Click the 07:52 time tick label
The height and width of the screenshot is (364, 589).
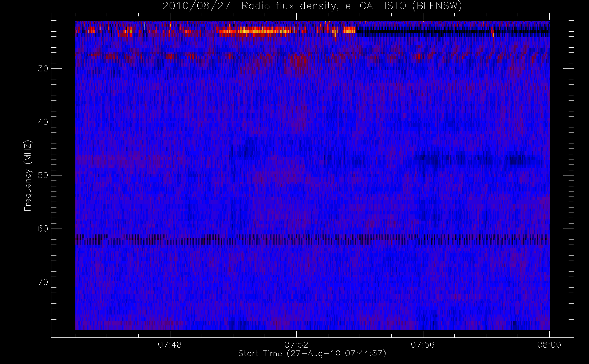coord(296,345)
